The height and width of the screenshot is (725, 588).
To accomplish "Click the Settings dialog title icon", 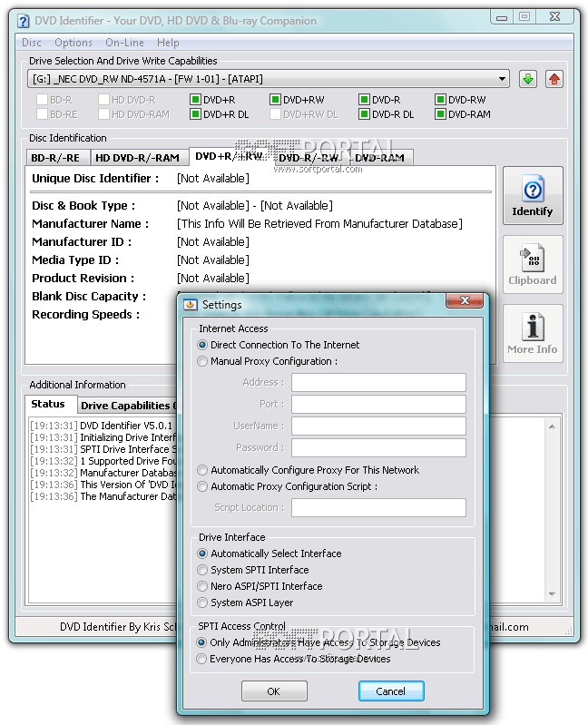I will coord(190,305).
